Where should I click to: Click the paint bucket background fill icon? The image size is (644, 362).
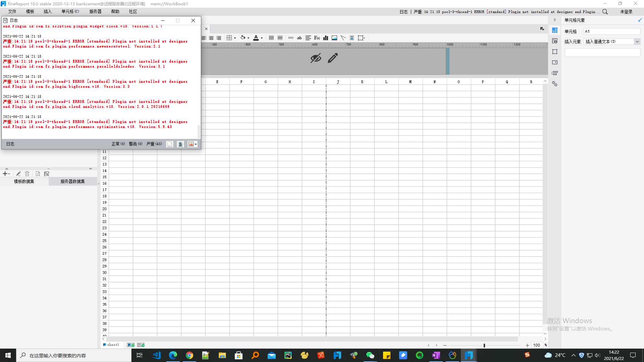(x=243, y=38)
